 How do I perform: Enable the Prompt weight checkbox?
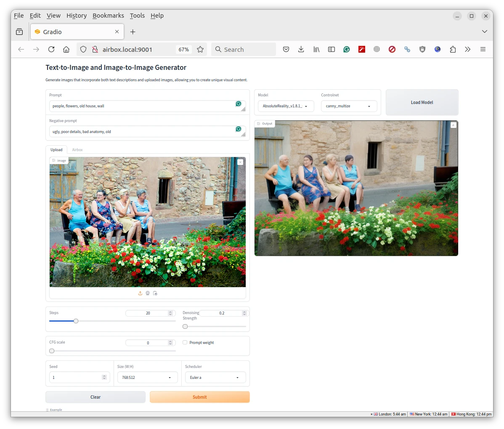pos(185,342)
